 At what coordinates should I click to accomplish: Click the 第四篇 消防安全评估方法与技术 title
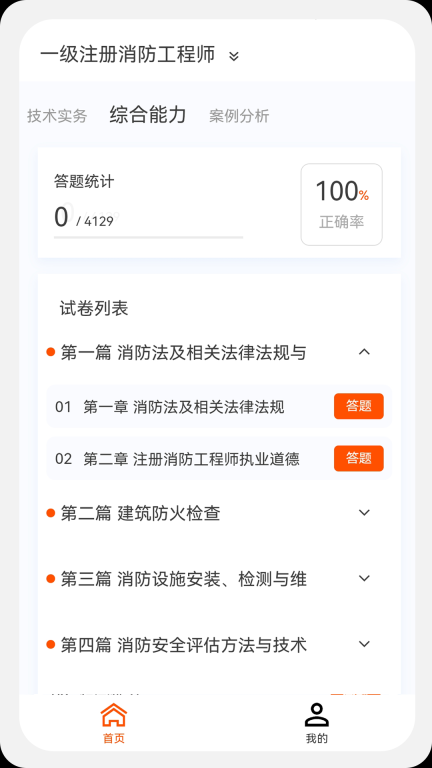point(184,645)
